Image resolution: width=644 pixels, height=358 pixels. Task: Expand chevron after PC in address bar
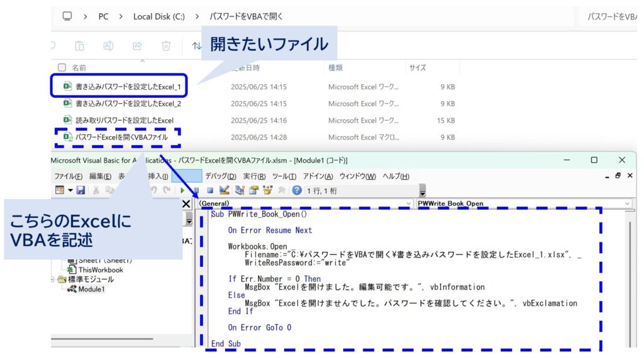(121, 17)
